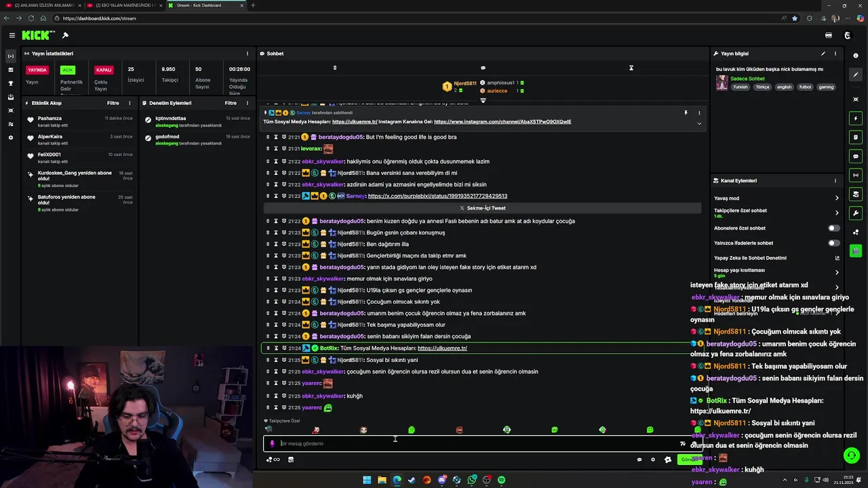Open the hamburger menu beside the Kick logo
Screen dimensions: 868x488
click(x=12, y=35)
